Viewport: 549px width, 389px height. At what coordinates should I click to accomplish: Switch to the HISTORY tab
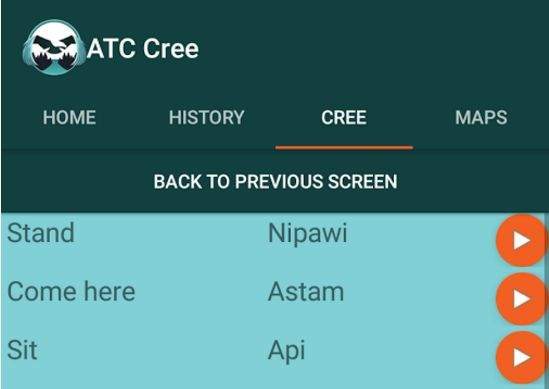tap(207, 117)
